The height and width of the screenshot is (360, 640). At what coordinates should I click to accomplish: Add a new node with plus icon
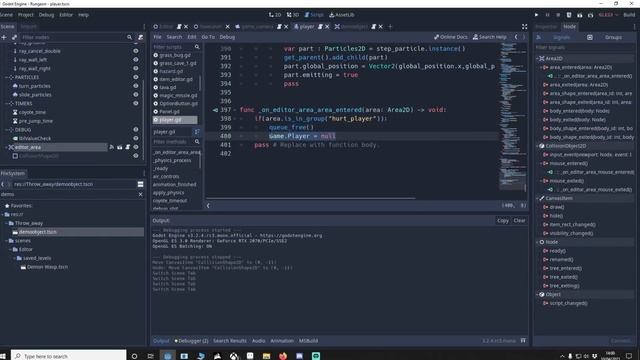coord(4,37)
